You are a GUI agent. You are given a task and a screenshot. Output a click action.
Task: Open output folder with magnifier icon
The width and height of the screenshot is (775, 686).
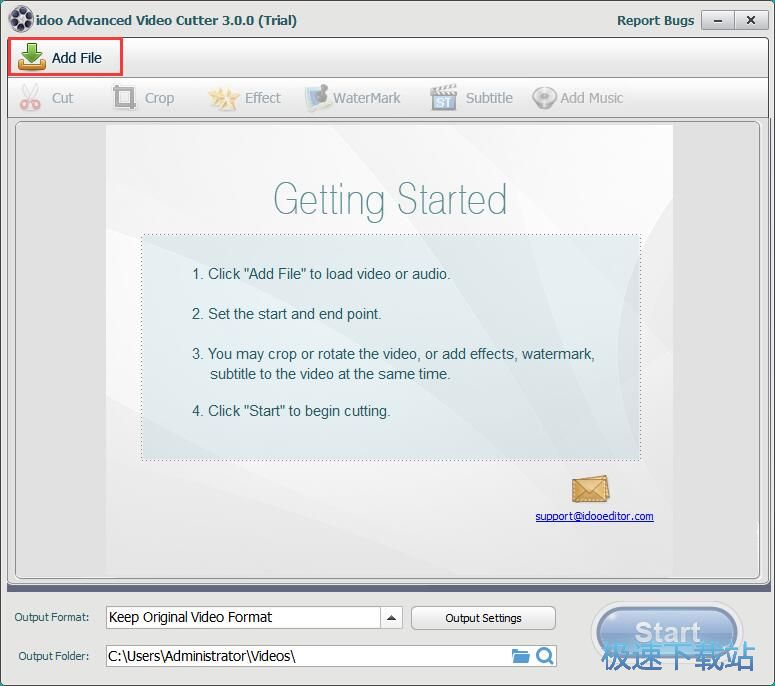click(545, 656)
